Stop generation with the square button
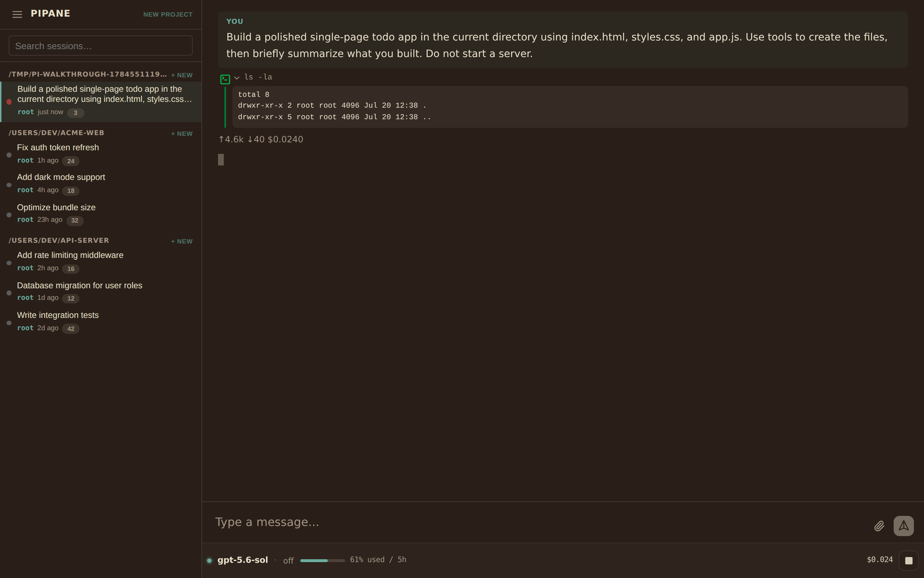Image resolution: width=924 pixels, height=578 pixels. [909, 560]
